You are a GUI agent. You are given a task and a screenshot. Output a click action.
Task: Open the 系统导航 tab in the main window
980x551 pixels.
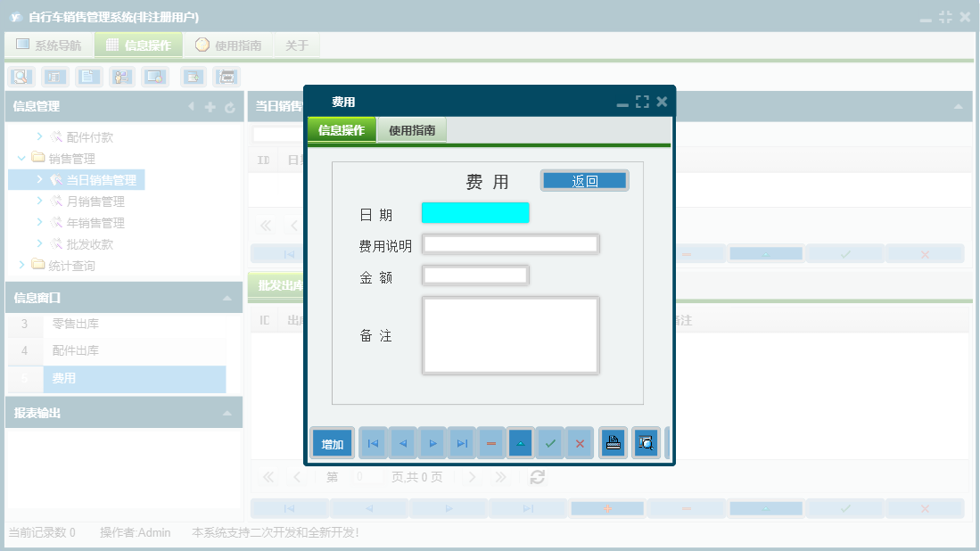(48, 44)
